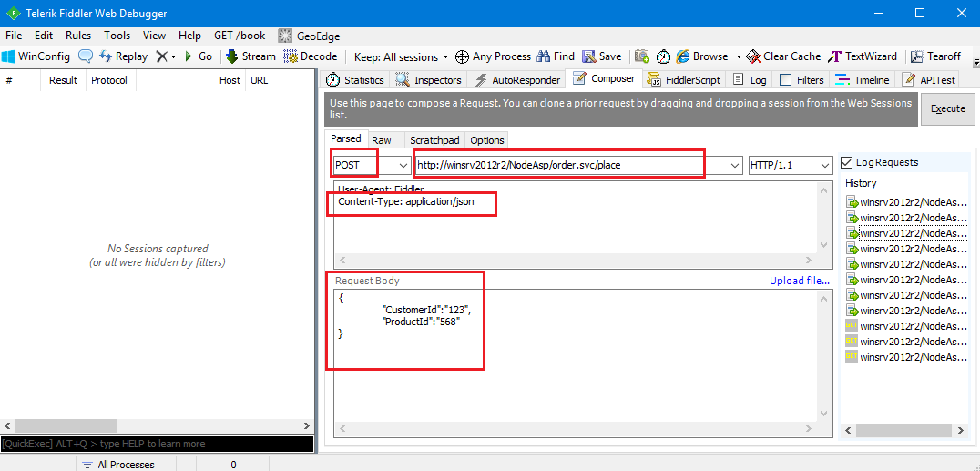Click the Fiddler title bar icon
The width and height of the screenshot is (980, 471).
pos(13,13)
